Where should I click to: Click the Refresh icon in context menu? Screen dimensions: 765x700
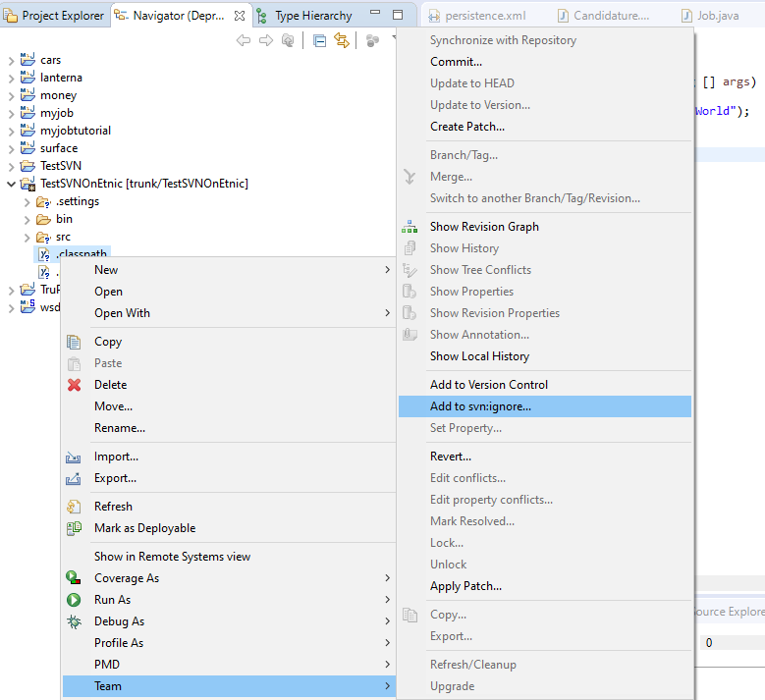pos(74,507)
